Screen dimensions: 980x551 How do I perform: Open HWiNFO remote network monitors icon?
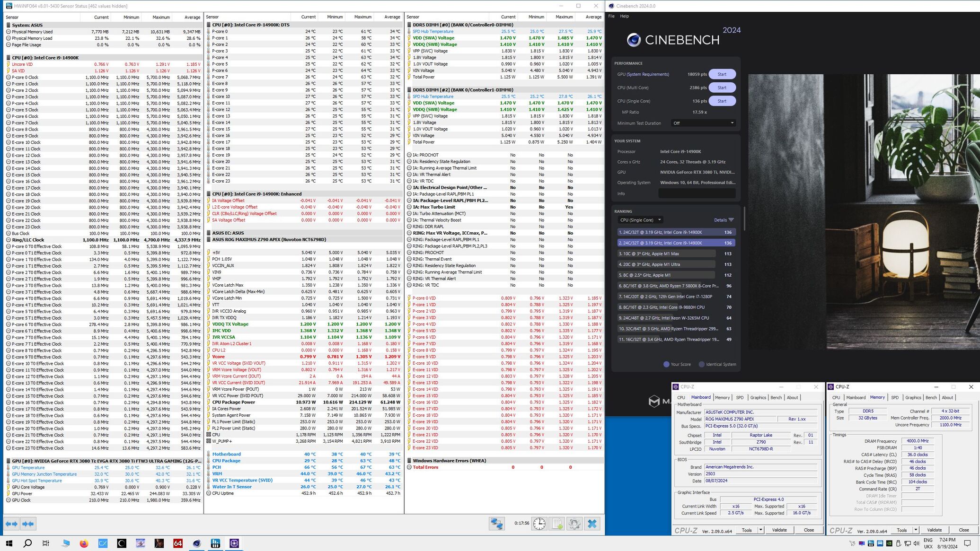click(497, 524)
